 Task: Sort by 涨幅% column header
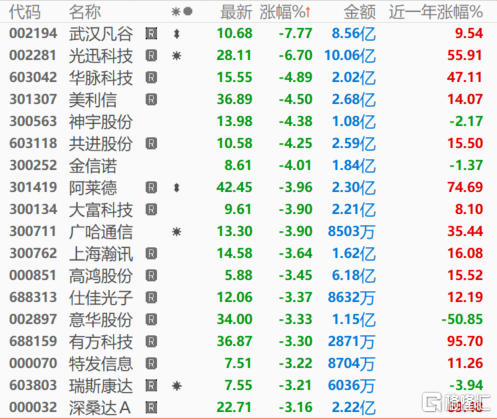281,12
